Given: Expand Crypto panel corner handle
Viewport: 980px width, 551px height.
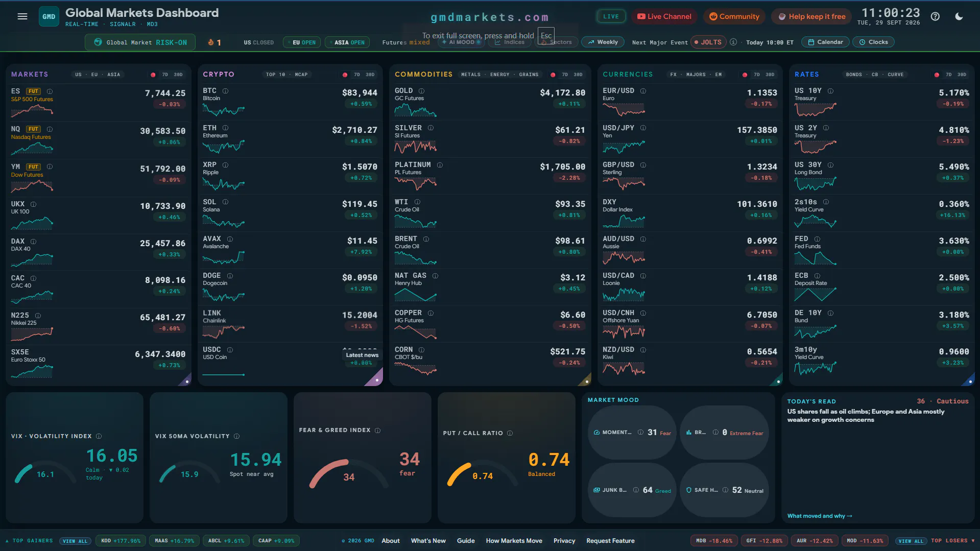Looking at the screenshot, I should pyautogui.click(x=376, y=379).
